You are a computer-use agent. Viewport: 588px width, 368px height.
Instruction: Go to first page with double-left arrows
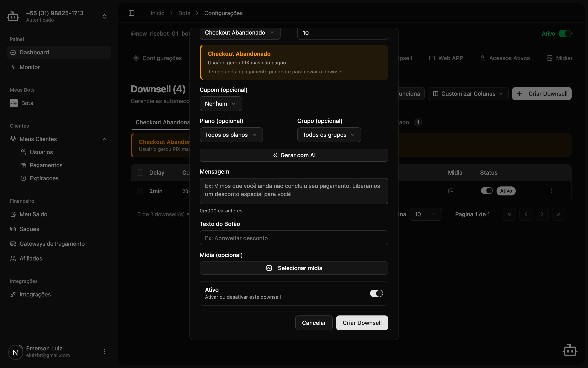coord(510,214)
